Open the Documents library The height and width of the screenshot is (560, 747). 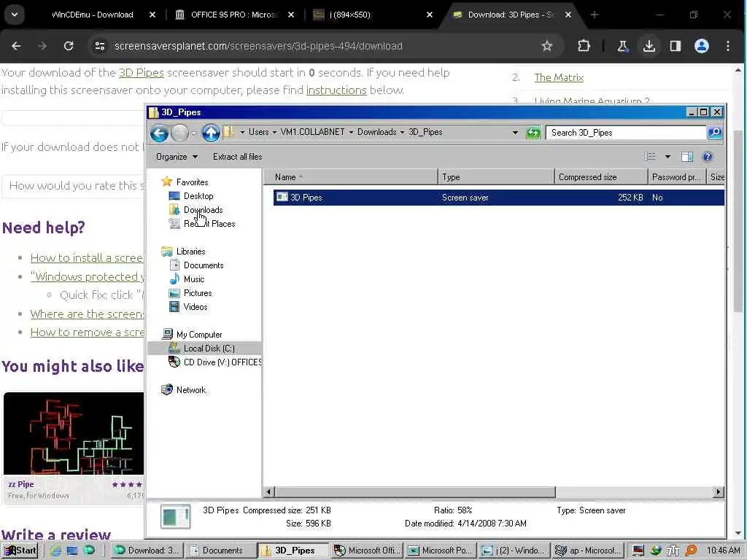click(204, 265)
